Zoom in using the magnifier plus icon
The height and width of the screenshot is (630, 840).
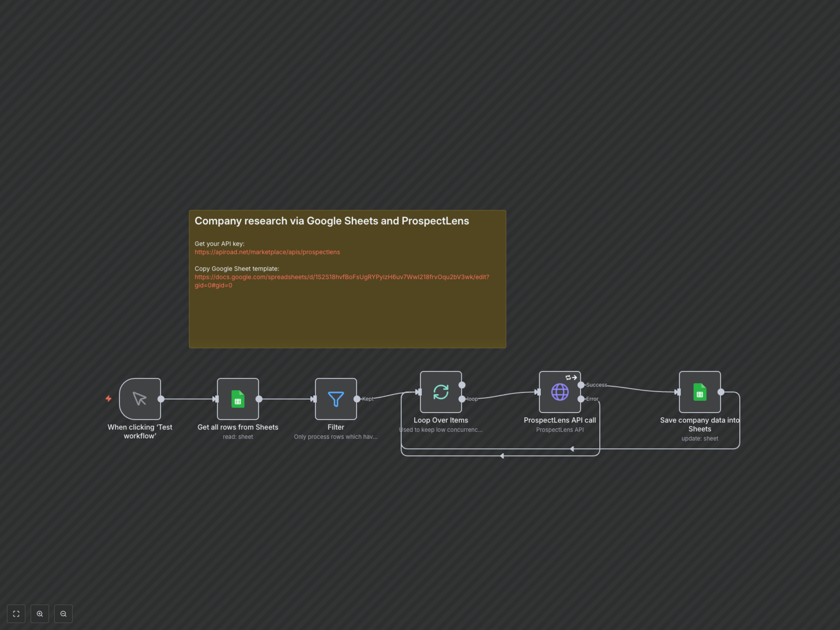point(40,614)
